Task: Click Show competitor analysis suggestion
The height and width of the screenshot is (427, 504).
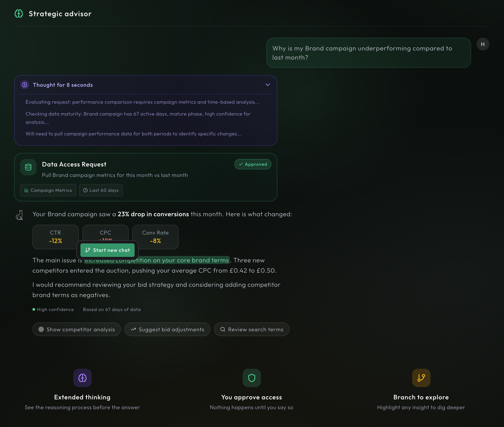Action: pyautogui.click(x=77, y=329)
